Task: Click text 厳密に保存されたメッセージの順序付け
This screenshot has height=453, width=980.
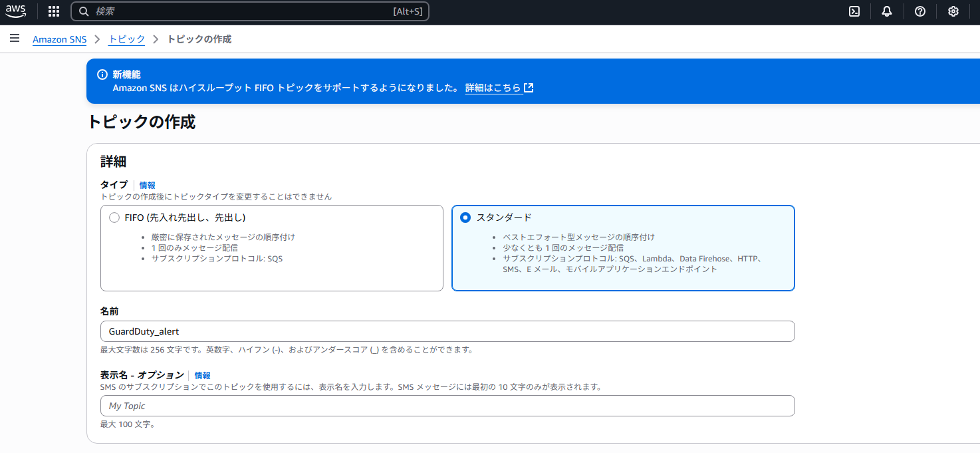Action: coord(223,237)
